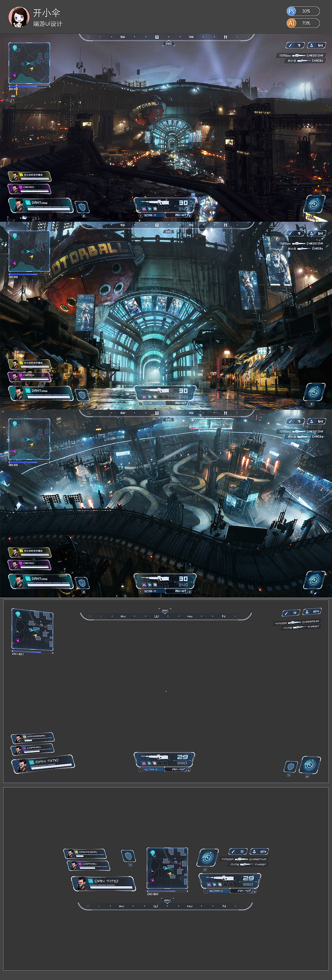332x980 pixels.
Task: Click minimap timer bar in night skyline mockup
Action: pyautogui.click(x=29, y=87)
